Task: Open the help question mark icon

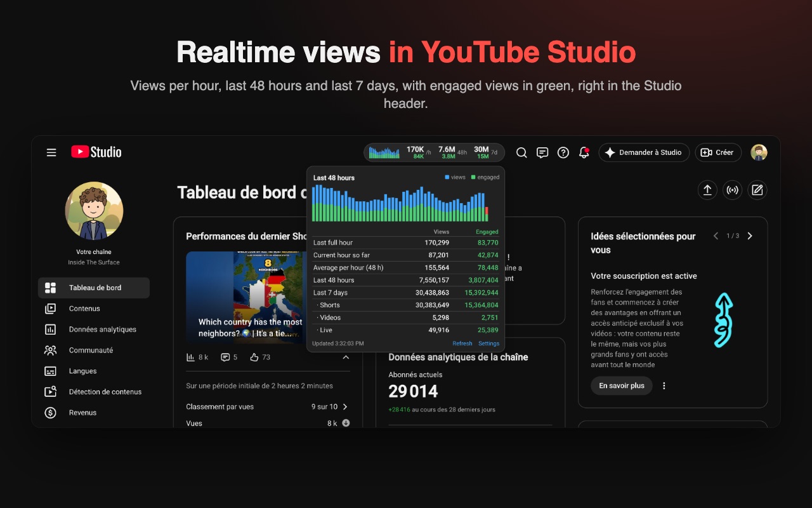Action: 563,152
